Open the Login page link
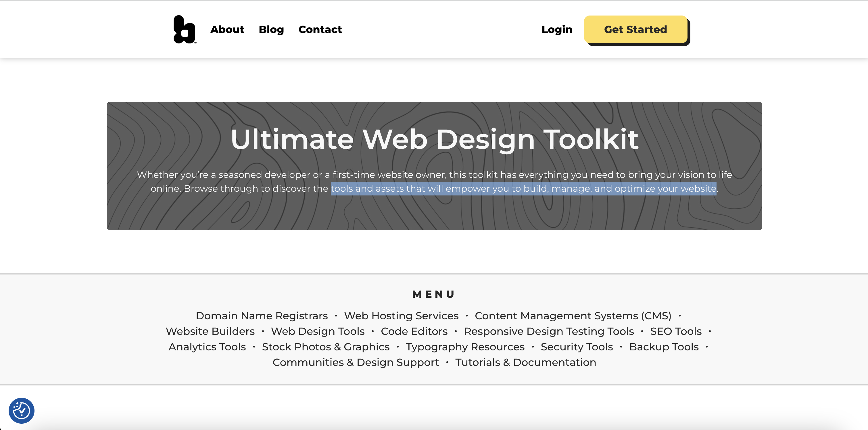868x430 pixels. (x=556, y=29)
